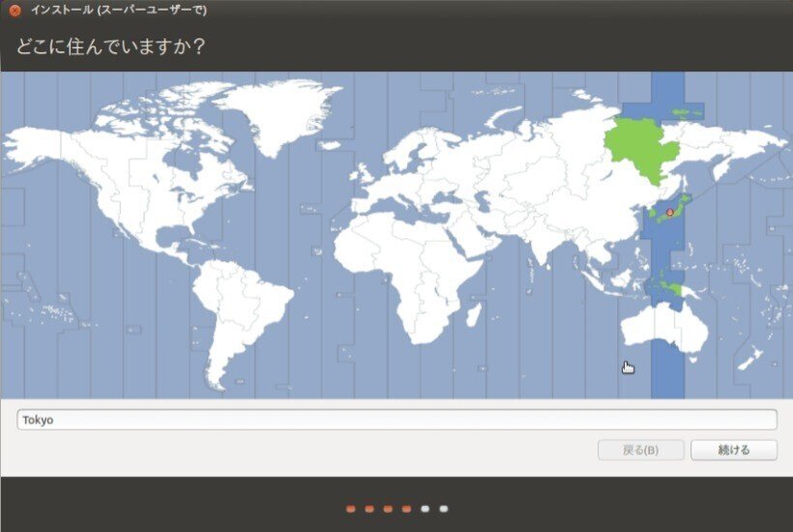
Task: Select India on the timezone map
Action: [x=542, y=246]
